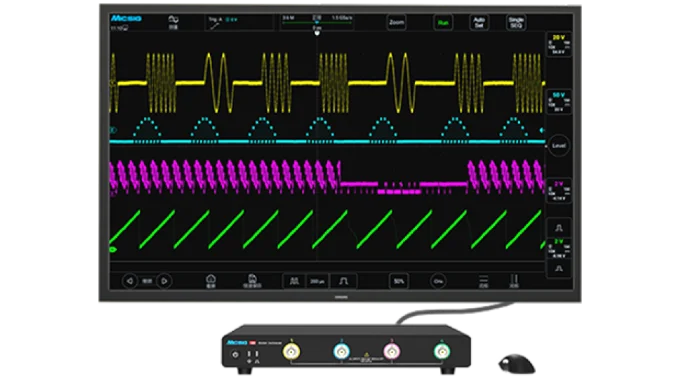Tap the save file icon in bottom bar
This screenshot has height=380, width=680.
(x=252, y=281)
